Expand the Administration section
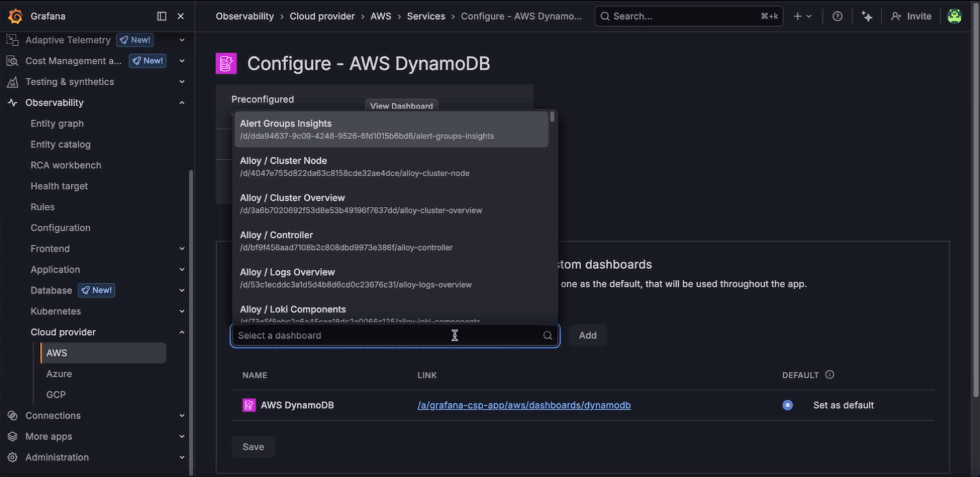Image resolution: width=980 pixels, height=477 pixels. (182, 457)
